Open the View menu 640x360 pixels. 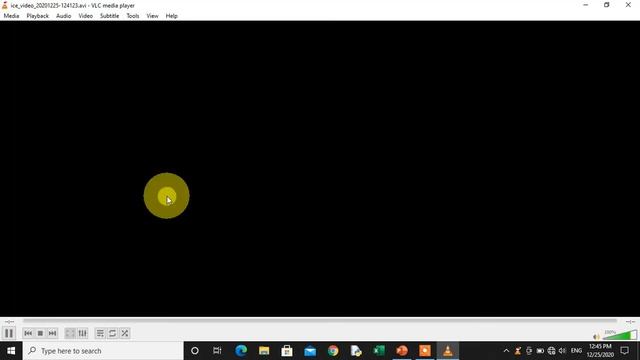click(152, 16)
